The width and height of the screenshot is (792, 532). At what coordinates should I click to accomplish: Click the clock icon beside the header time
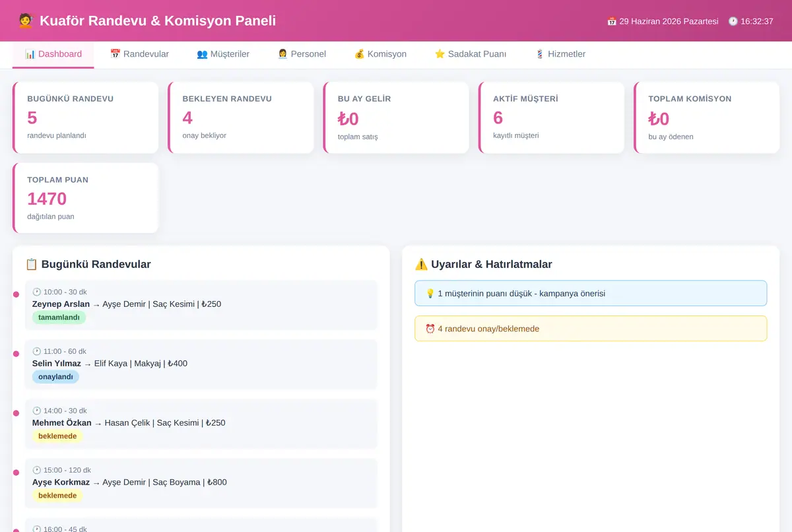[733, 21]
